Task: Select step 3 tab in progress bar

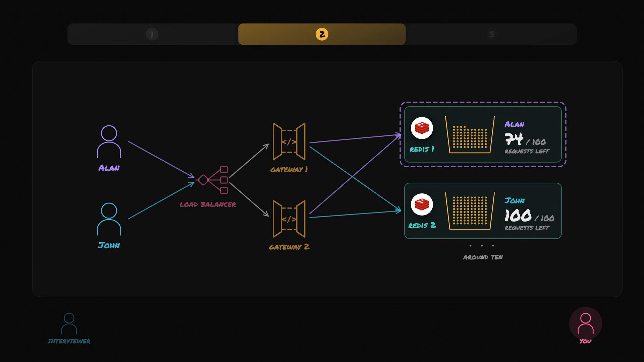Action: coord(491,34)
